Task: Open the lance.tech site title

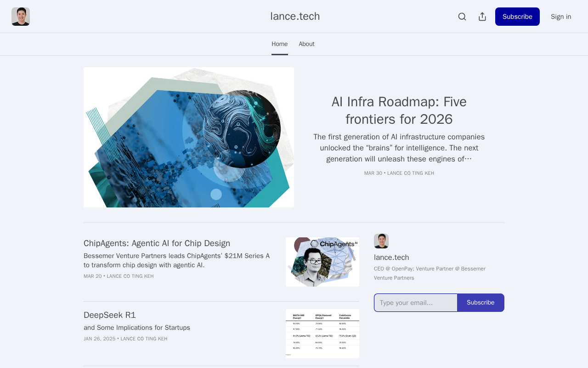Action: coord(295,16)
